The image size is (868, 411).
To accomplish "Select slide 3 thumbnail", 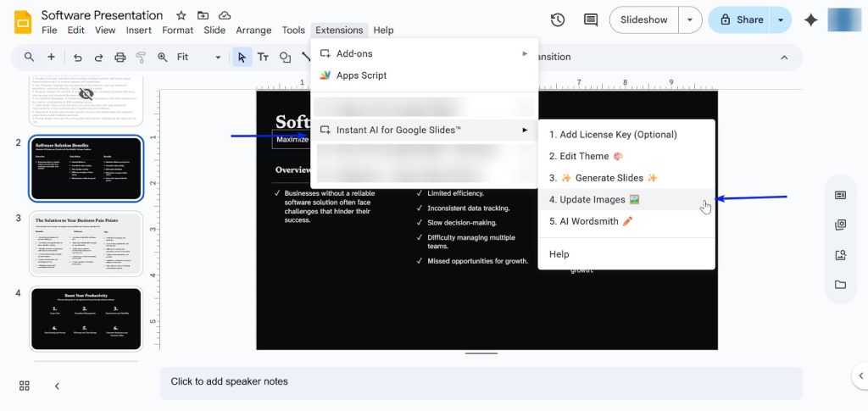I will click(86, 243).
